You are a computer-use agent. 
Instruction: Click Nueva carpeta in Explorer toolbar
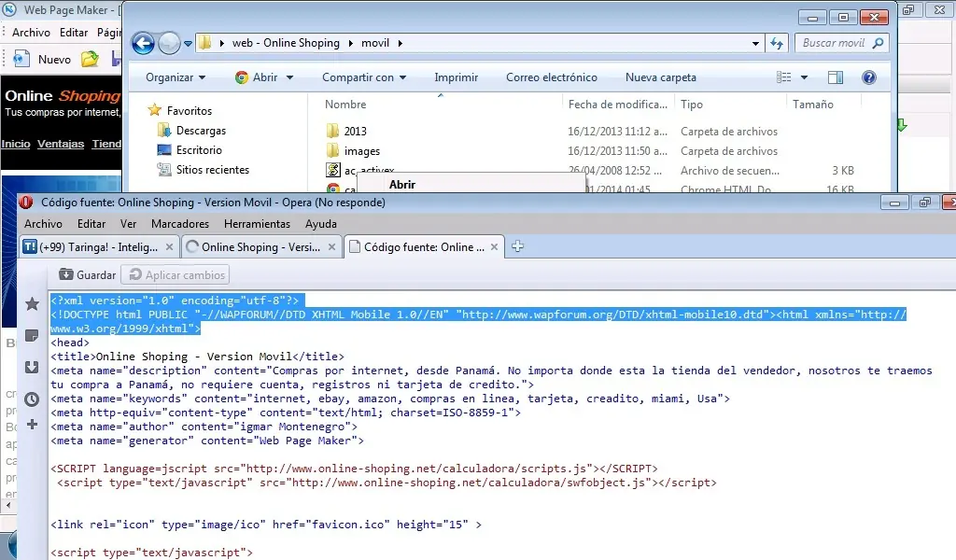coord(660,77)
